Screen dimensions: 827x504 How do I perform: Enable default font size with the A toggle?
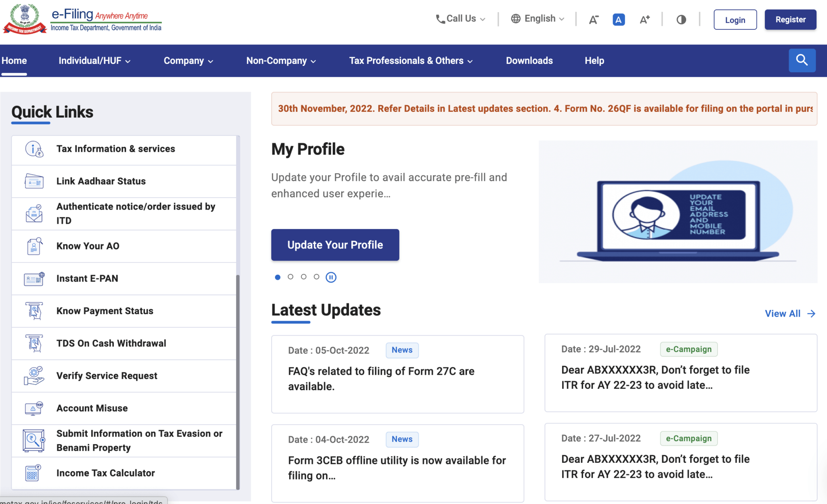click(618, 19)
